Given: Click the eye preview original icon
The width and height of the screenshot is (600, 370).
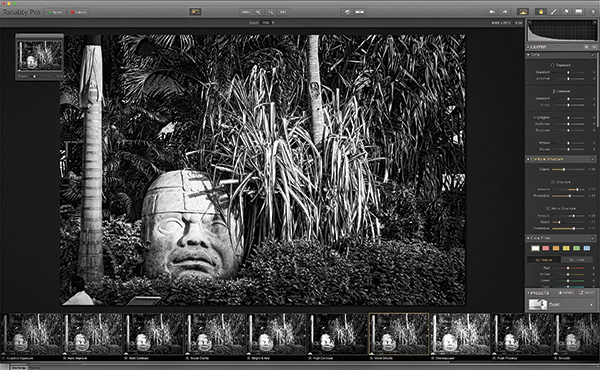Looking at the screenshot, I should pyautogui.click(x=347, y=12).
